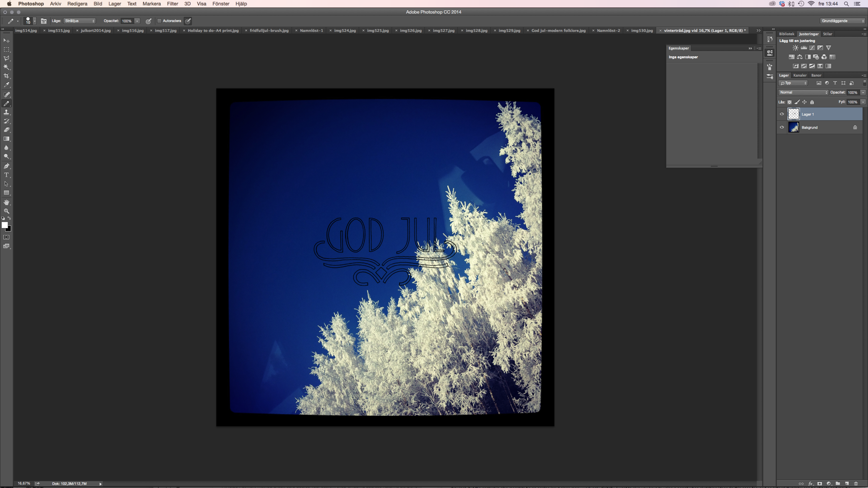
Task: Switch to the Stilar tab
Action: (x=827, y=34)
